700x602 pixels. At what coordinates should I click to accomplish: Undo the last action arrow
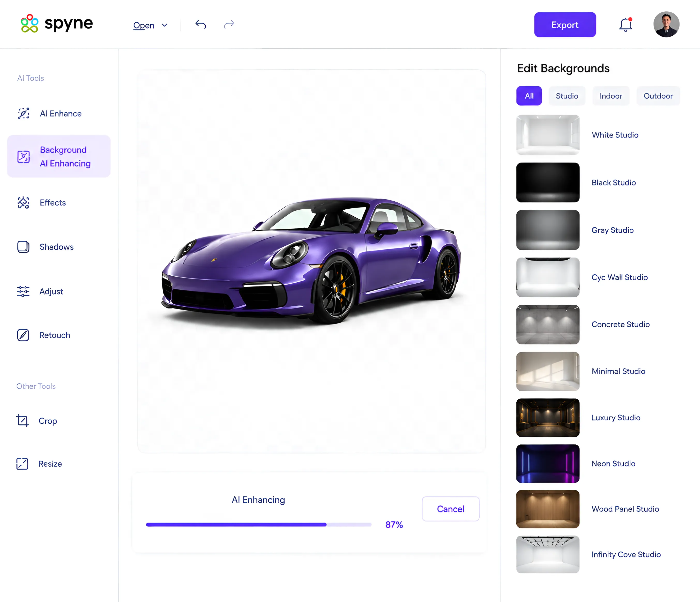pos(201,24)
